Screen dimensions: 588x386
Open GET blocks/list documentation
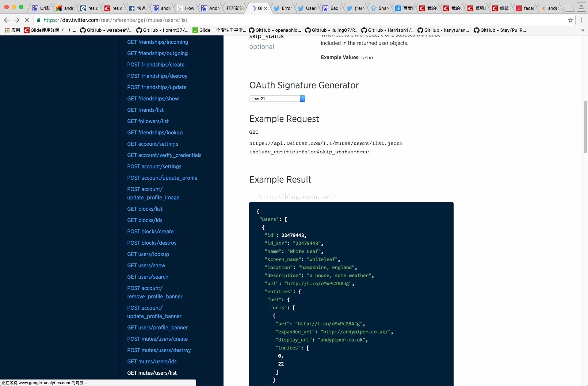pyautogui.click(x=145, y=209)
